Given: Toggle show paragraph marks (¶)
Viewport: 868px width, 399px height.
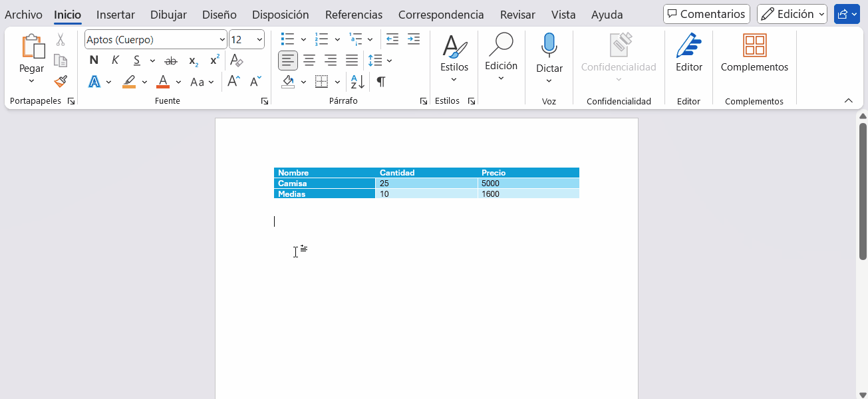Looking at the screenshot, I should point(380,82).
